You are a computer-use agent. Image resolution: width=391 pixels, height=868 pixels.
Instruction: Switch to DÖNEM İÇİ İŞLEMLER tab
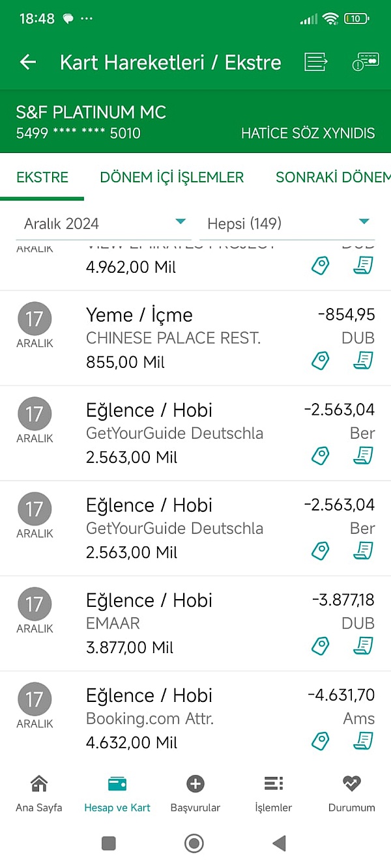coord(172,177)
